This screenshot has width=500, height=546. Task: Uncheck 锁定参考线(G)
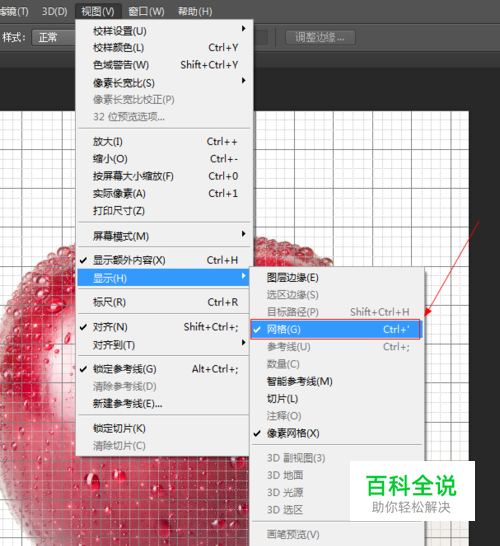164,369
